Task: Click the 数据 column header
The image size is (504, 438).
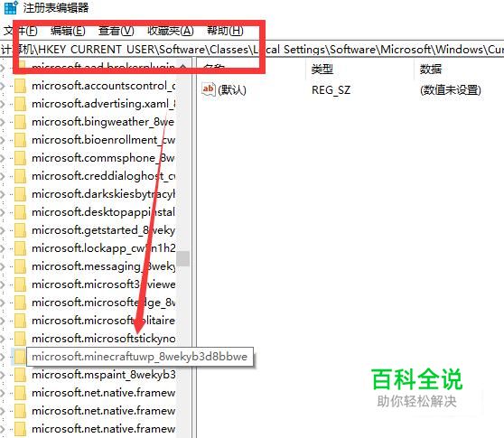Action: [x=431, y=69]
